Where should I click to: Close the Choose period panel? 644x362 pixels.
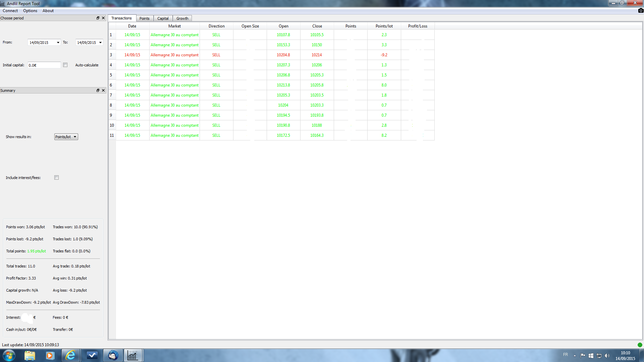click(103, 18)
